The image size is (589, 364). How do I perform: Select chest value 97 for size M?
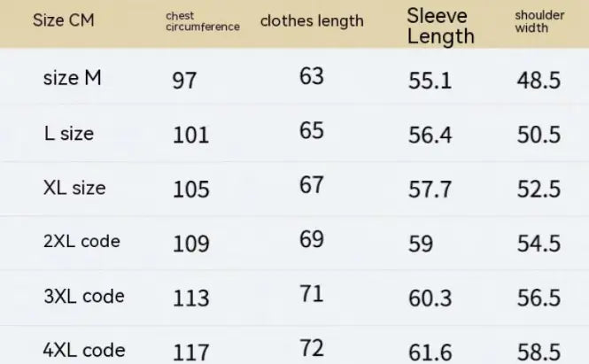[x=185, y=81]
